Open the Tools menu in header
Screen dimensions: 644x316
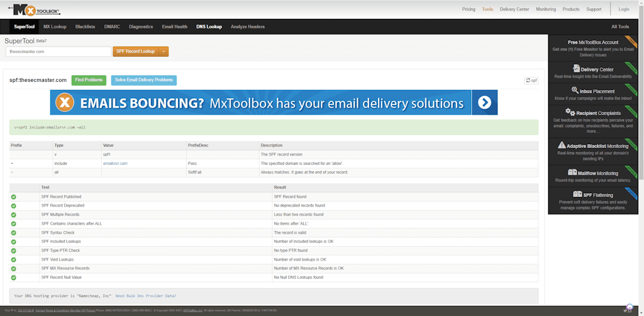pos(487,9)
